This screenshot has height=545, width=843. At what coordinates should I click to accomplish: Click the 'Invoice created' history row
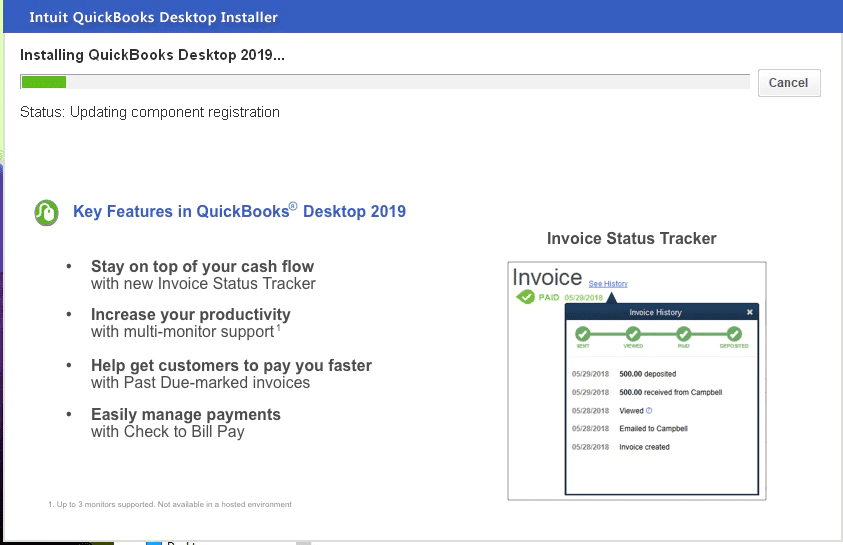click(620, 447)
